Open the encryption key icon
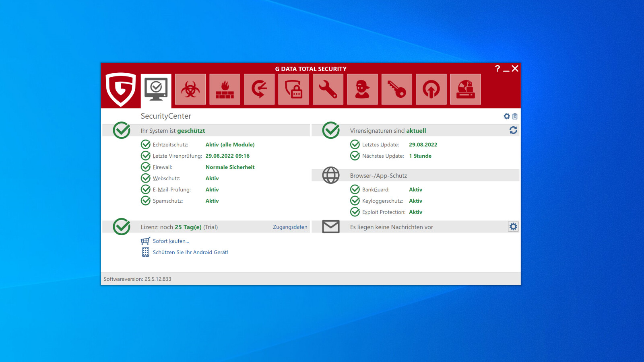The image size is (644, 362). tap(397, 89)
